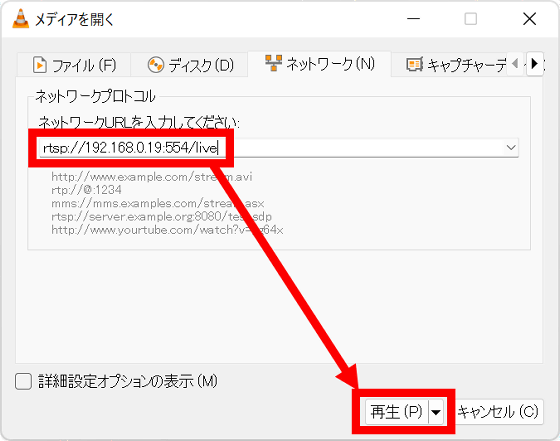Click the VLC cone icon in title bar
560x441 pixels.
(20, 19)
